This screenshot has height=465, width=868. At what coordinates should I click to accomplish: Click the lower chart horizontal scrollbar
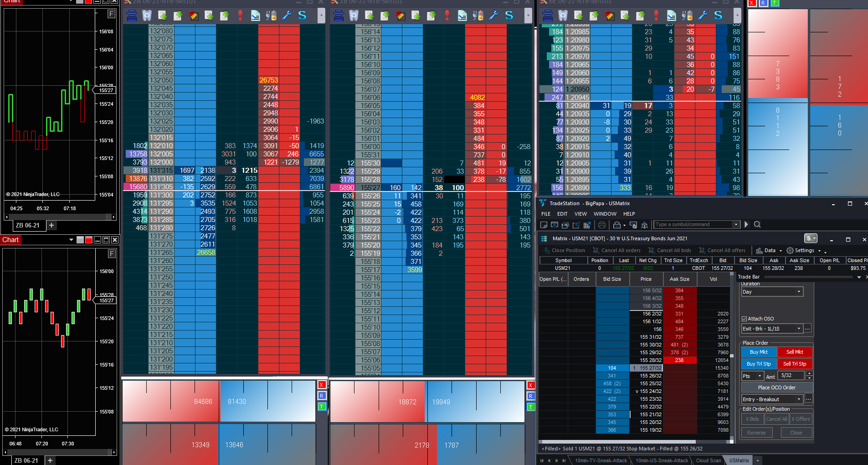click(x=59, y=452)
